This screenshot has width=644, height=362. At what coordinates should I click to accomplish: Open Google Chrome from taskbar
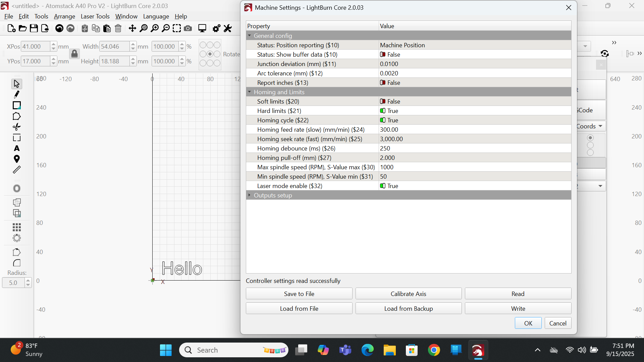tap(434, 350)
